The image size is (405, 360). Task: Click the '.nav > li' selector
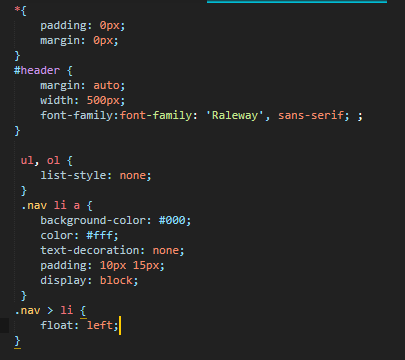pyautogui.click(x=44, y=310)
